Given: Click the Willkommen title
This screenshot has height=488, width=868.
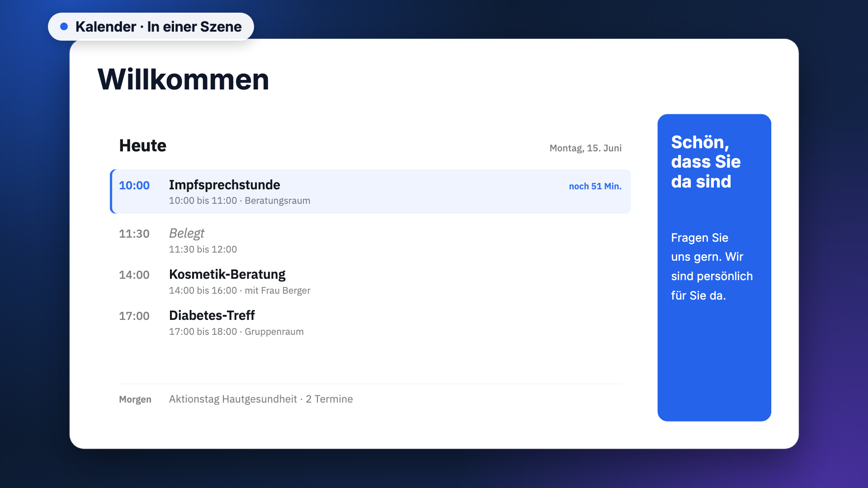Looking at the screenshot, I should [x=184, y=80].
